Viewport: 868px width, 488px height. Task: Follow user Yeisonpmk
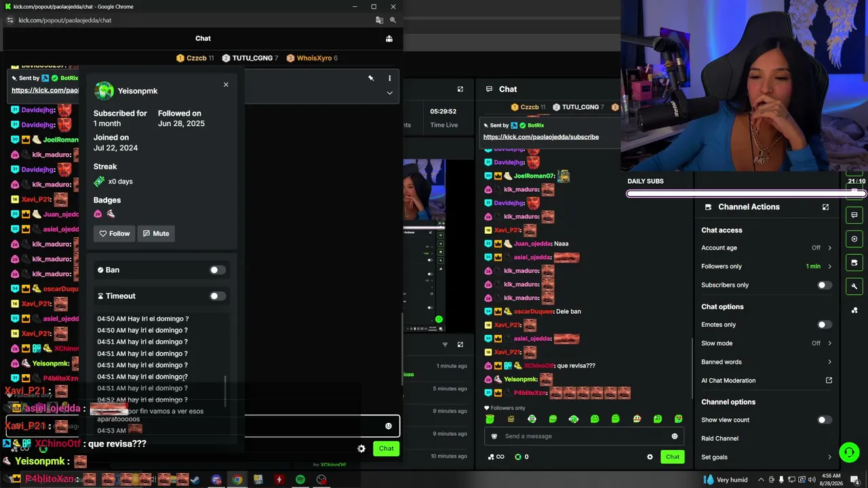pyautogui.click(x=115, y=233)
